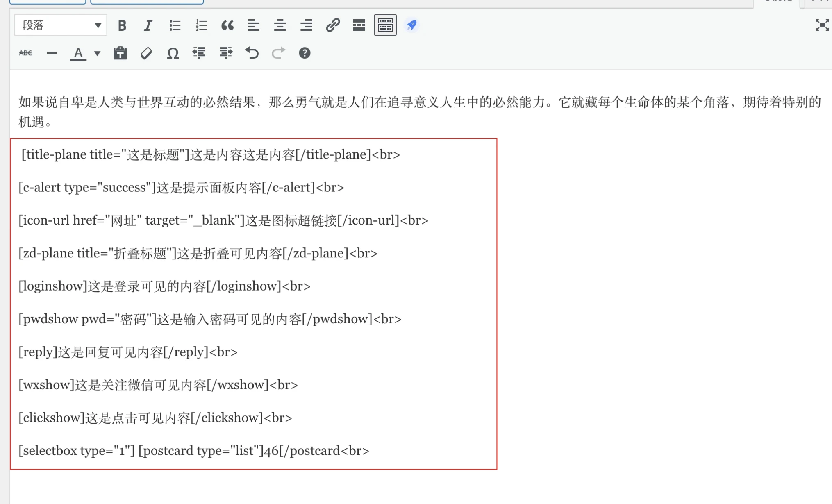The height and width of the screenshot is (504, 832).
Task: Click the [pwdshow pwd= shortcode line
Action: [x=210, y=319]
